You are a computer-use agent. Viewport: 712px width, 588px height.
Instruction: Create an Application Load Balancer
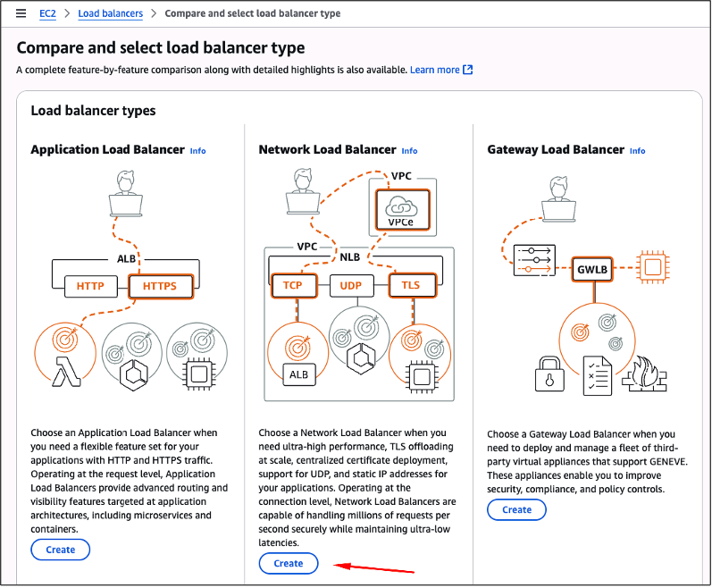pos(61,550)
